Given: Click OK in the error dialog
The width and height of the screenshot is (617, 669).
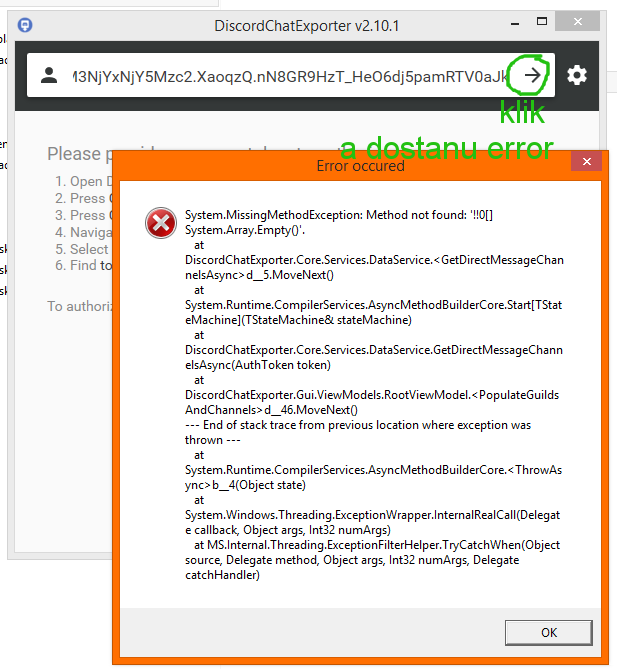Looking at the screenshot, I should 548,633.
